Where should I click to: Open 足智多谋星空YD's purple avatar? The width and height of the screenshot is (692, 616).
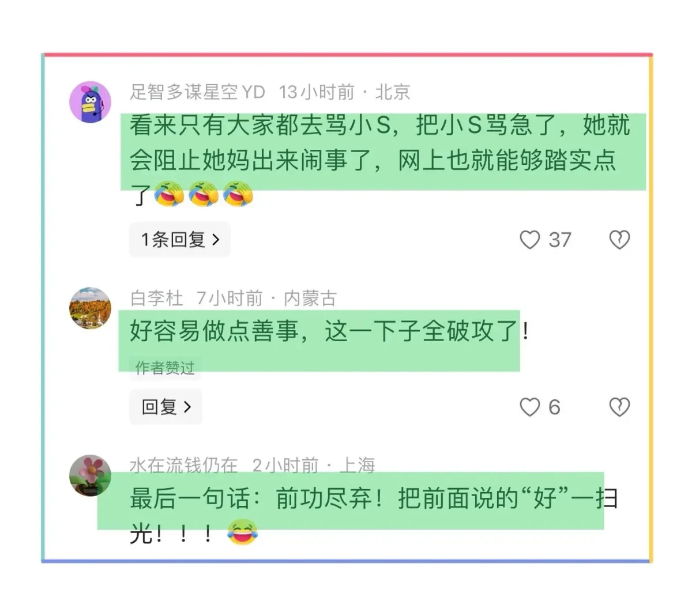pos(91,102)
